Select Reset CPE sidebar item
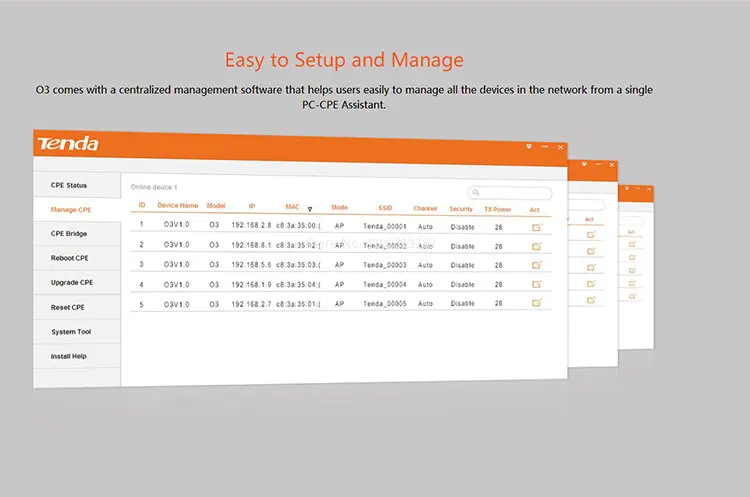Image resolution: width=750 pixels, height=497 pixels. point(69,307)
